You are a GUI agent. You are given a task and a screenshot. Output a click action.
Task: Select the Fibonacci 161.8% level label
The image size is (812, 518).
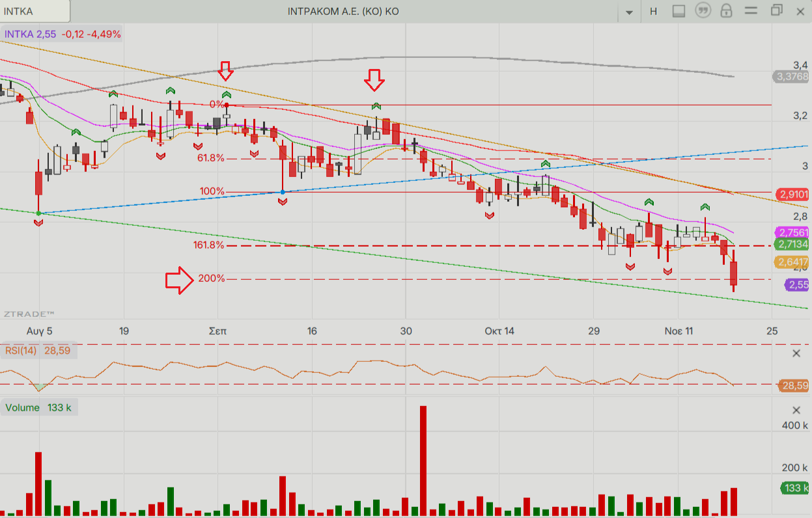point(208,245)
